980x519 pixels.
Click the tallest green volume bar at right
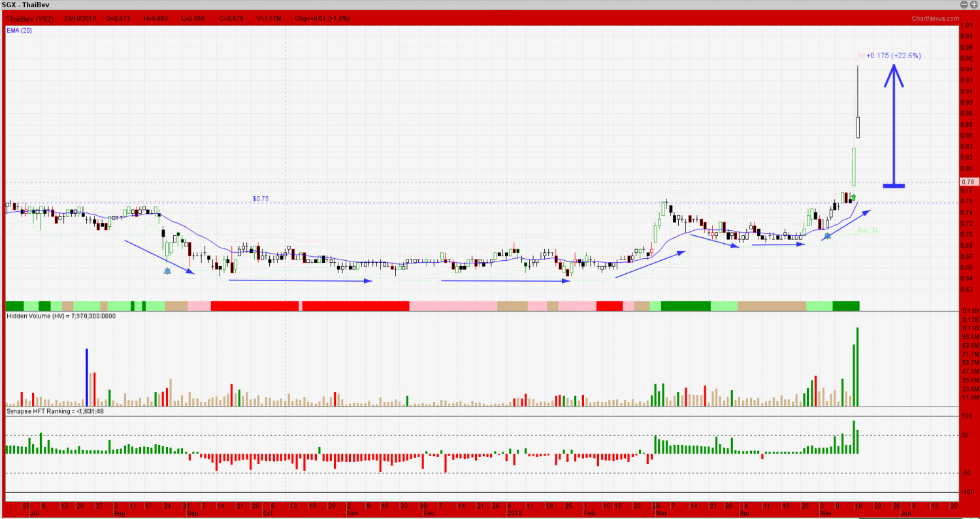(x=857, y=366)
